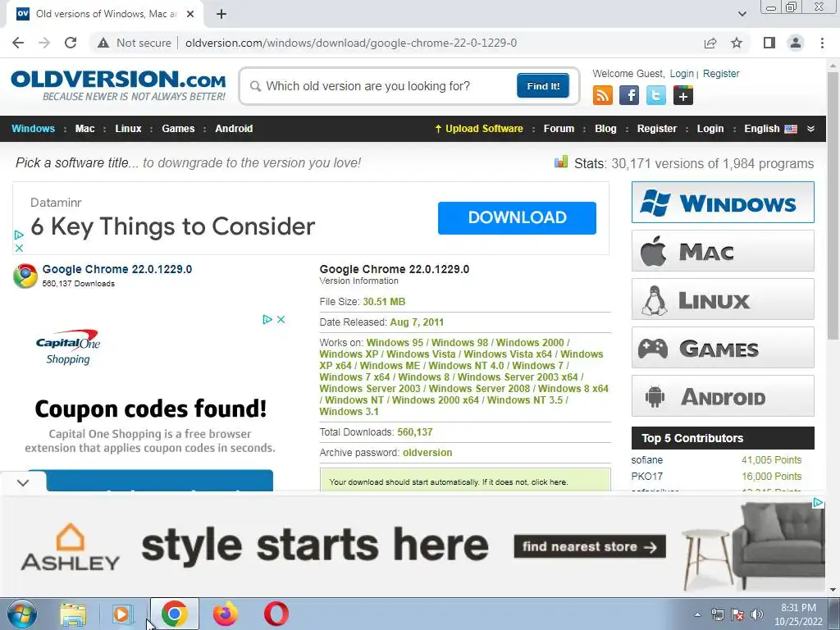
Task: Open a new browser tab
Action: [x=221, y=14]
